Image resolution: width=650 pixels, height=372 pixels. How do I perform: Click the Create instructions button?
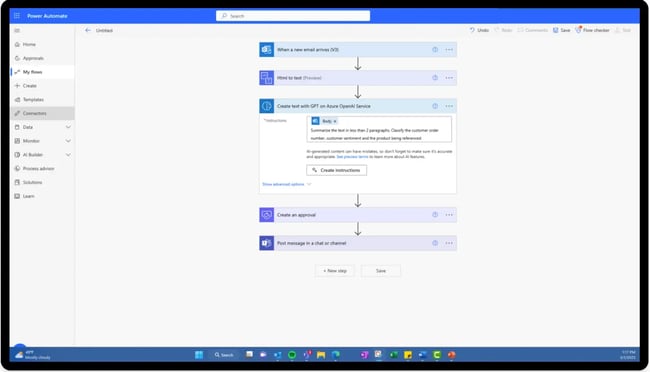336,170
